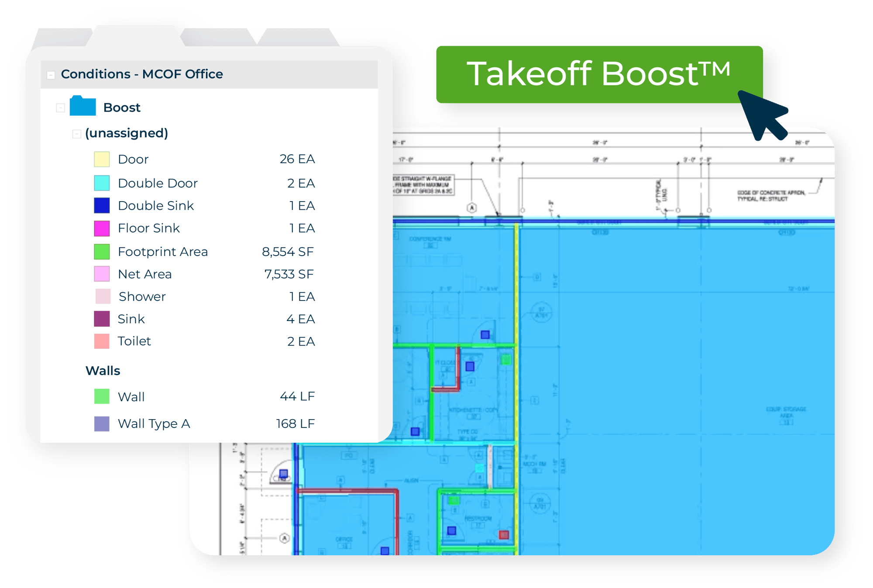Select the Toilet condition
This screenshot has height=588, width=873.
204,341
